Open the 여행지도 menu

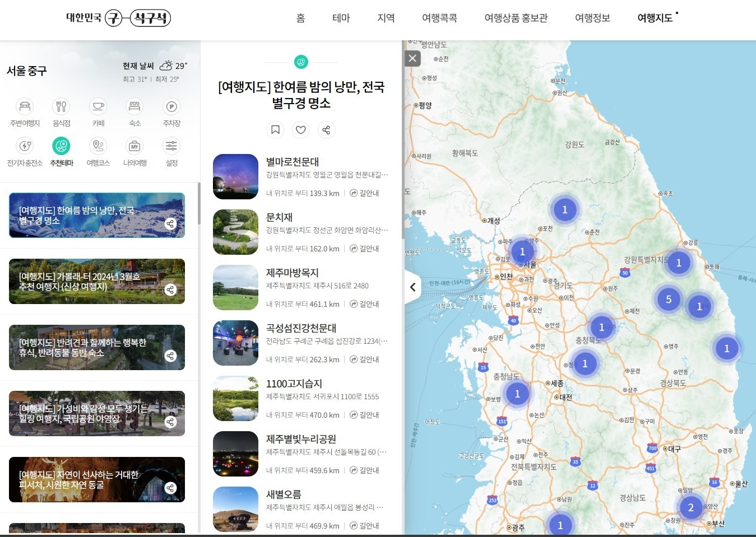coord(655,18)
